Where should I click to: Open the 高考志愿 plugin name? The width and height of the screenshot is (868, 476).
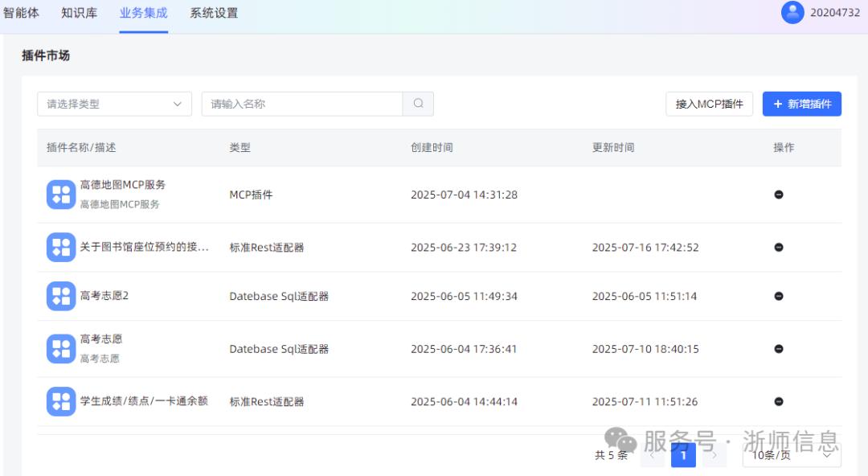tap(101, 339)
